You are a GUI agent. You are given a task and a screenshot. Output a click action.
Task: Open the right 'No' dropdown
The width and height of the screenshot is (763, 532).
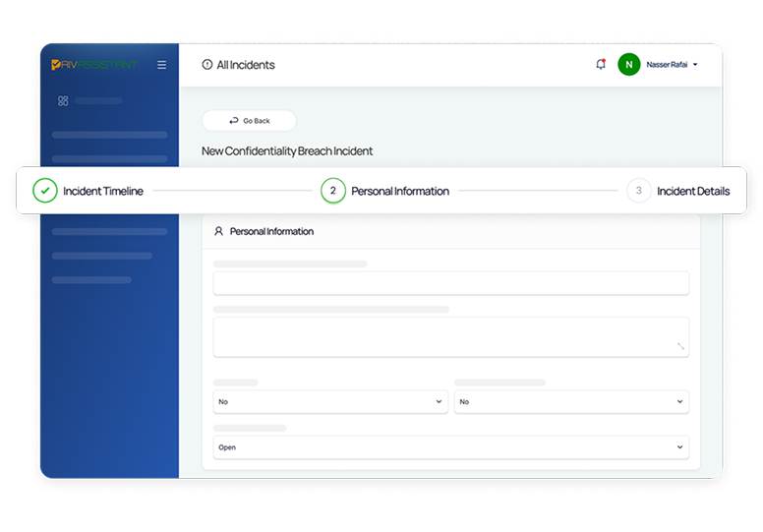(571, 401)
